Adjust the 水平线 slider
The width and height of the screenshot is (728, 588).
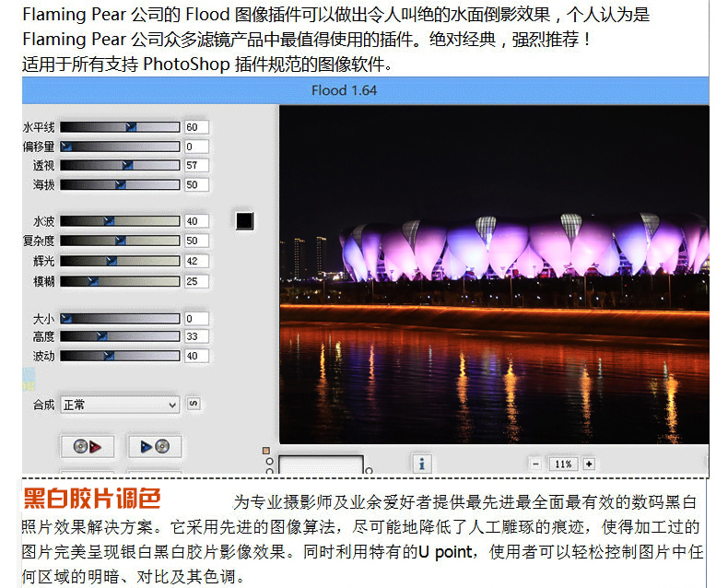pyautogui.click(x=120, y=127)
